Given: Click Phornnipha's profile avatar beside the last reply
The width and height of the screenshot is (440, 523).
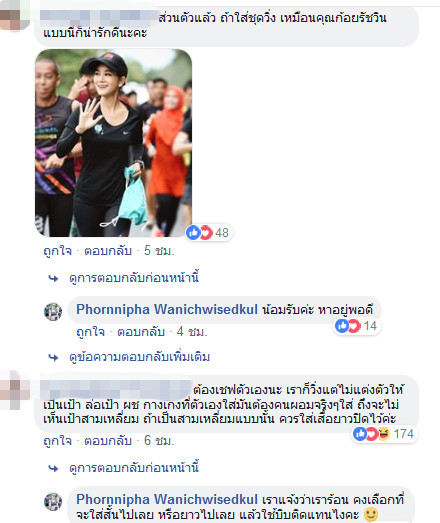Looking at the screenshot, I should (x=53, y=502).
